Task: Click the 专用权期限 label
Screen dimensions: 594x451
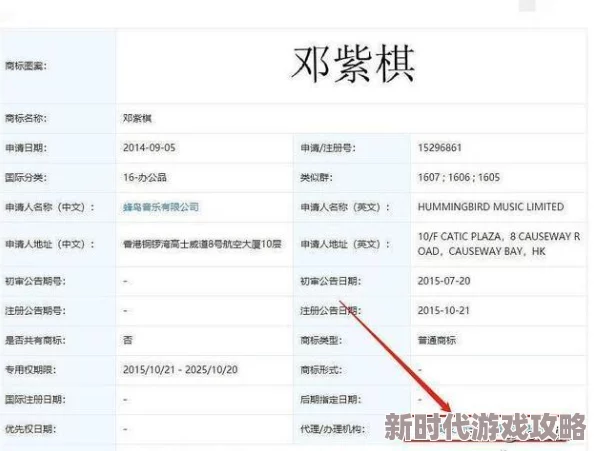Action: coord(30,370)
